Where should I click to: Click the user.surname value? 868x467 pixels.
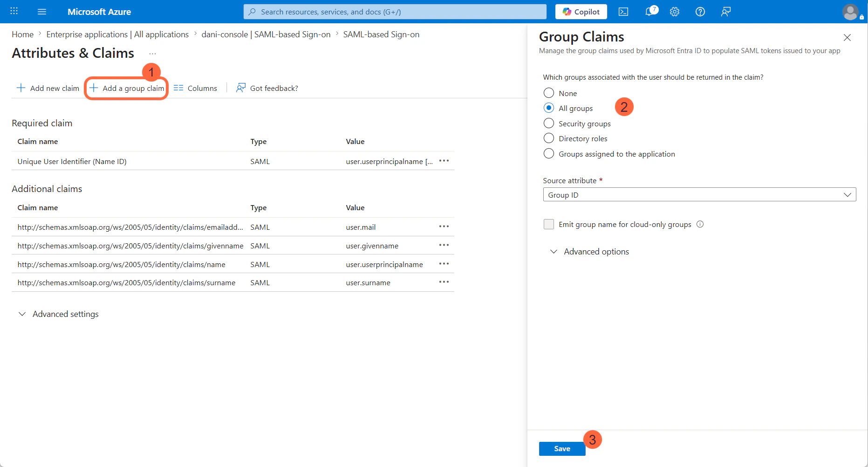[x=368, y=282]
